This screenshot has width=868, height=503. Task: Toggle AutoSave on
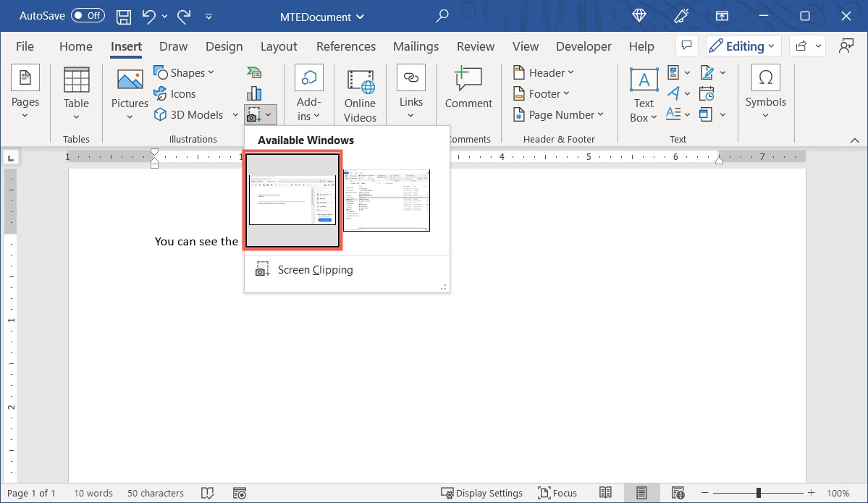pyautogui.click(x=89, y=15)
